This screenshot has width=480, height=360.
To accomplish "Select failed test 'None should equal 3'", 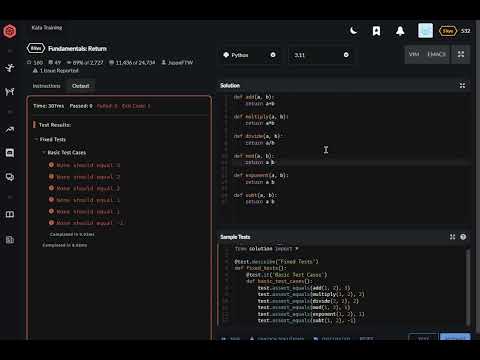I will click(x=84, y=165).
